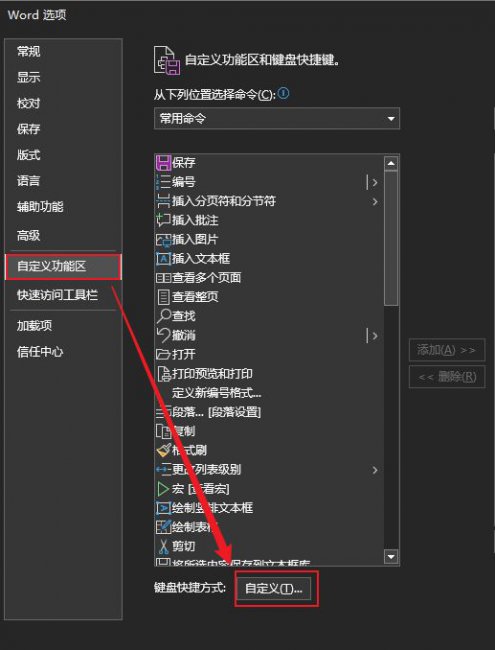Image resolution: width=495 pixels, height=650 pixels.
Task: Click the 插入文本框 text box icon
Action: [163, 259]
